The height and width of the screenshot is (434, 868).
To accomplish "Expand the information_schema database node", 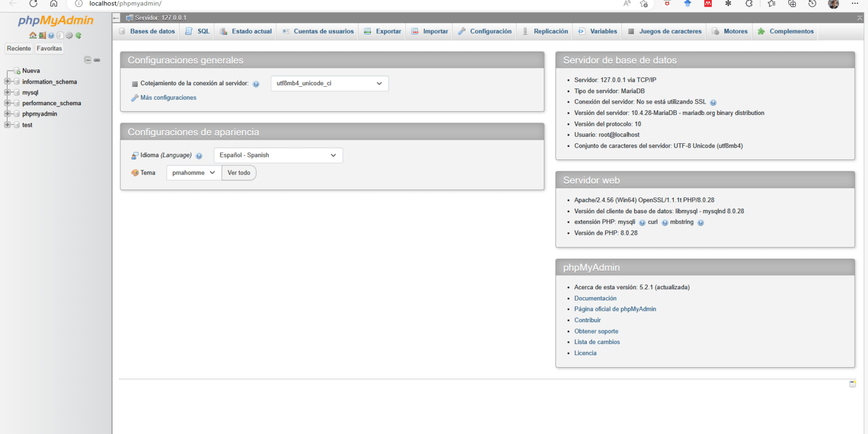I will [8, 81].
